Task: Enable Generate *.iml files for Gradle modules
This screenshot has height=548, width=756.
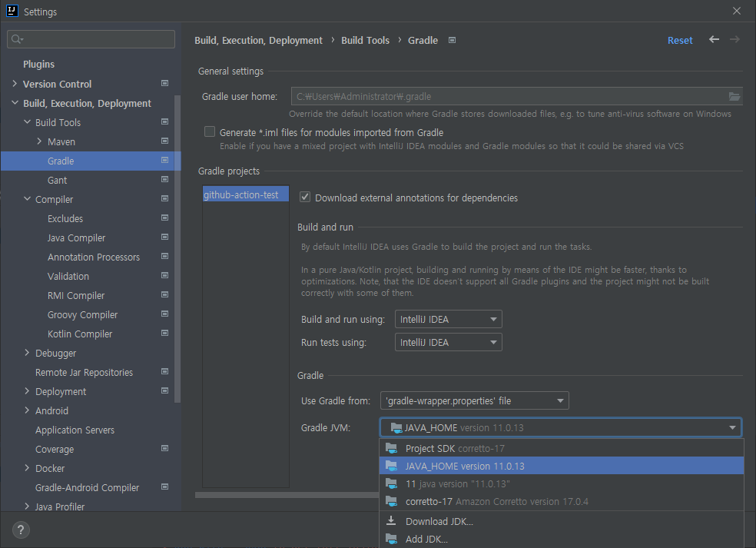Action: [x=209, y=131]
